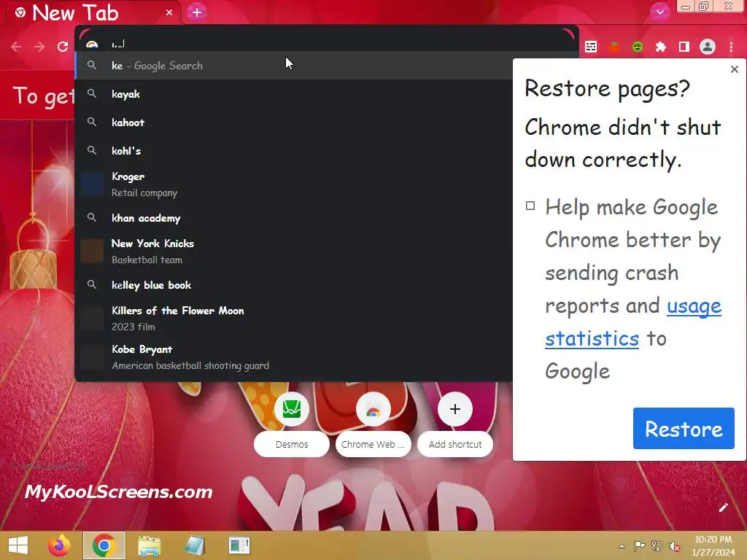Choose the Kroger Retail company suggestion
Viewport: 747px width, 560px height.
click(x=293, y=184)
